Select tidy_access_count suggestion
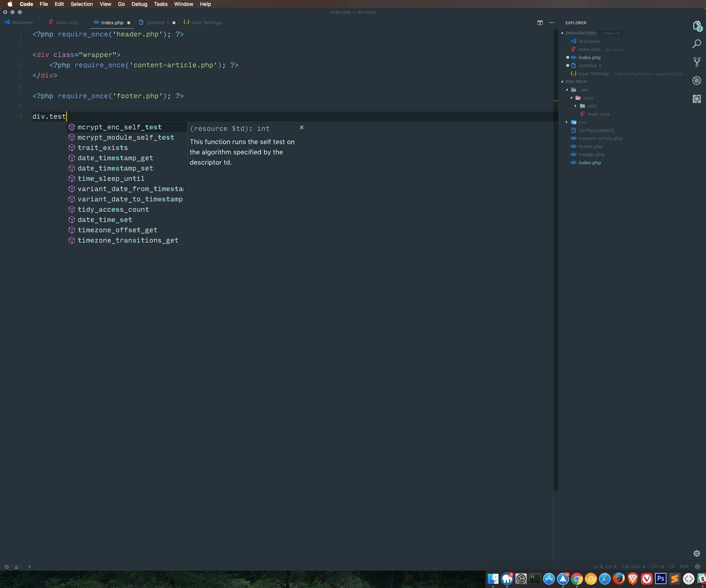The height and width of the screenshot is (588, 706). [x=127, y=209]
